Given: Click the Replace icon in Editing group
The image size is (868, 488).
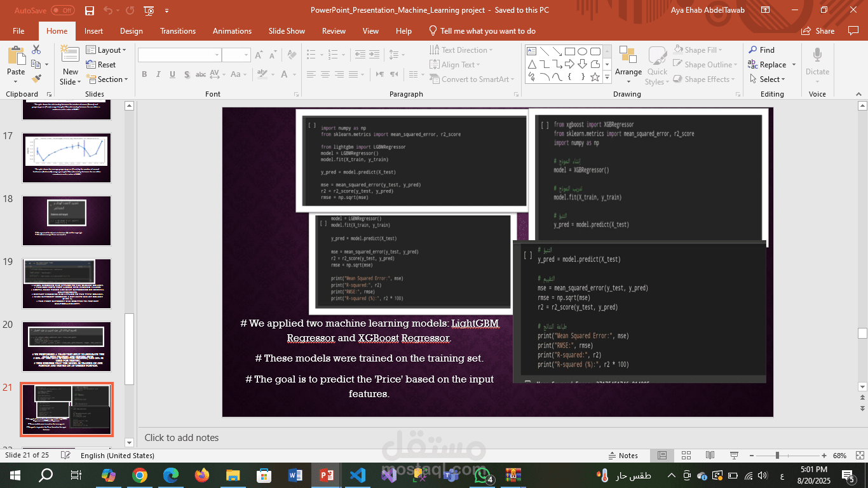Looking at the screenshot, I should 753,64.
